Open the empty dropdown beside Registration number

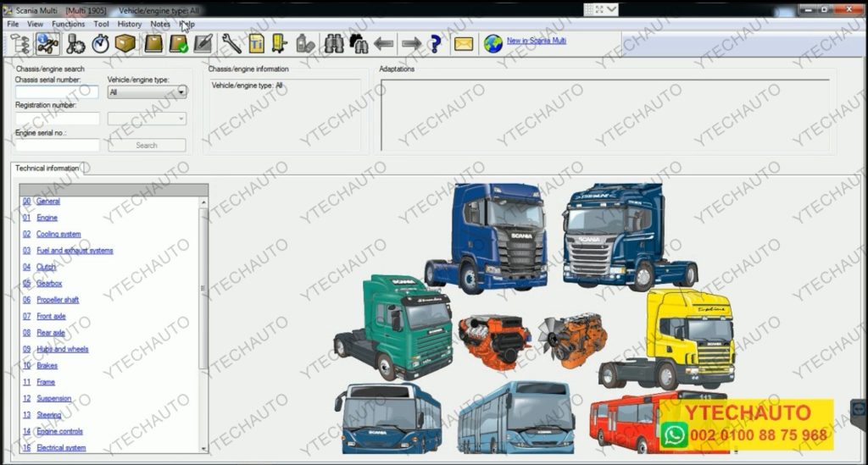click(147, 119)
